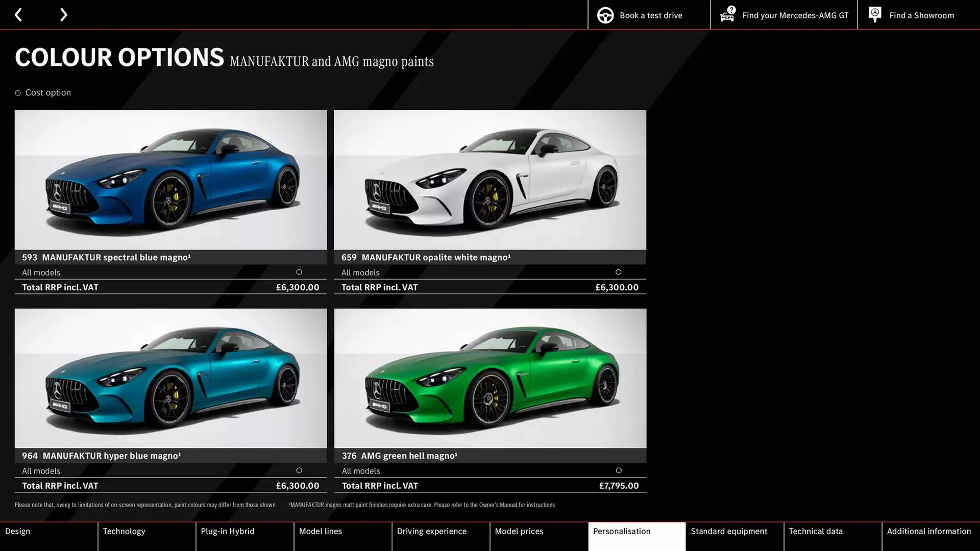The height and width of the screenshot is (551, 980).
Task: Click the COLOUR OPTIONS heading
Action: coord(119,57)
